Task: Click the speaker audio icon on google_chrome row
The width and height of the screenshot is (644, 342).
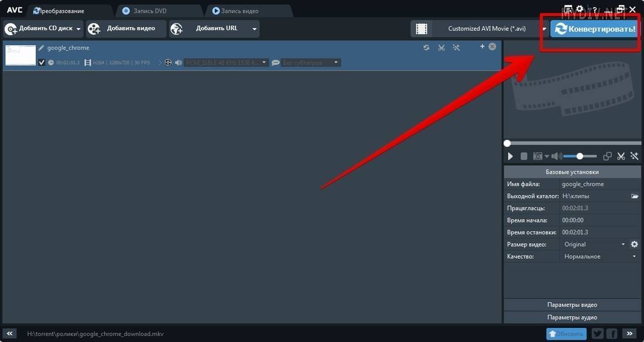Action: click(x=178, y=63)
